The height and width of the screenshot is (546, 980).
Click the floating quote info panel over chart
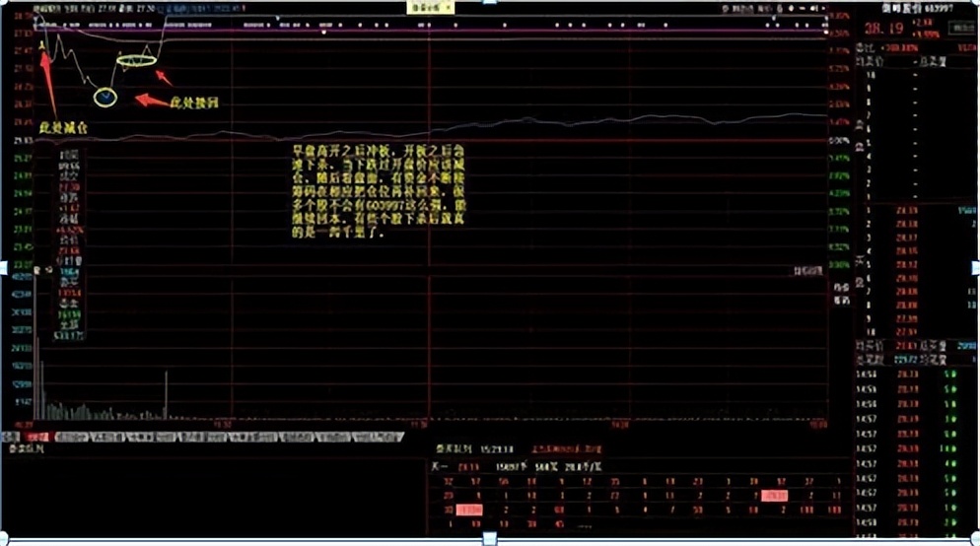point(69,244)
